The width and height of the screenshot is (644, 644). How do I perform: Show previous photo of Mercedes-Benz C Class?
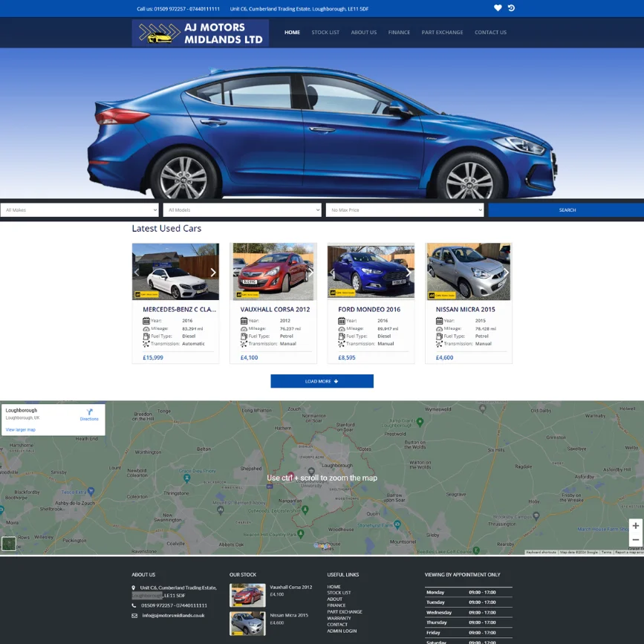(137, 273)
